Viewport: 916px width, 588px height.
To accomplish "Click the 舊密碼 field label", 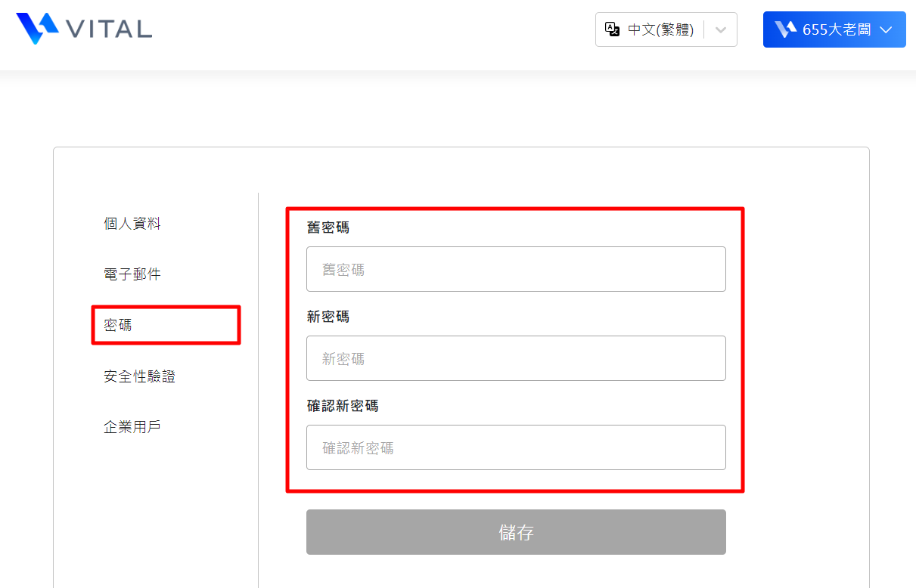I will click(x=328, y=227).
